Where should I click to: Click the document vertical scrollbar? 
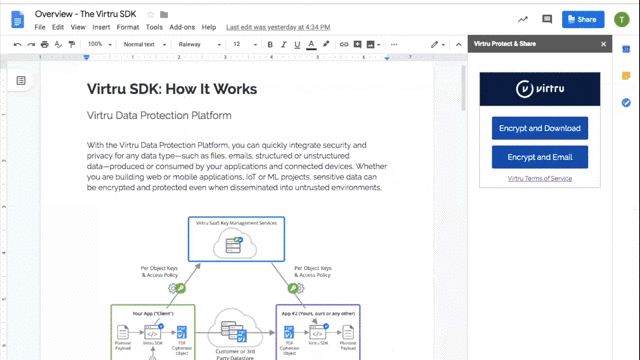[463, 88]
